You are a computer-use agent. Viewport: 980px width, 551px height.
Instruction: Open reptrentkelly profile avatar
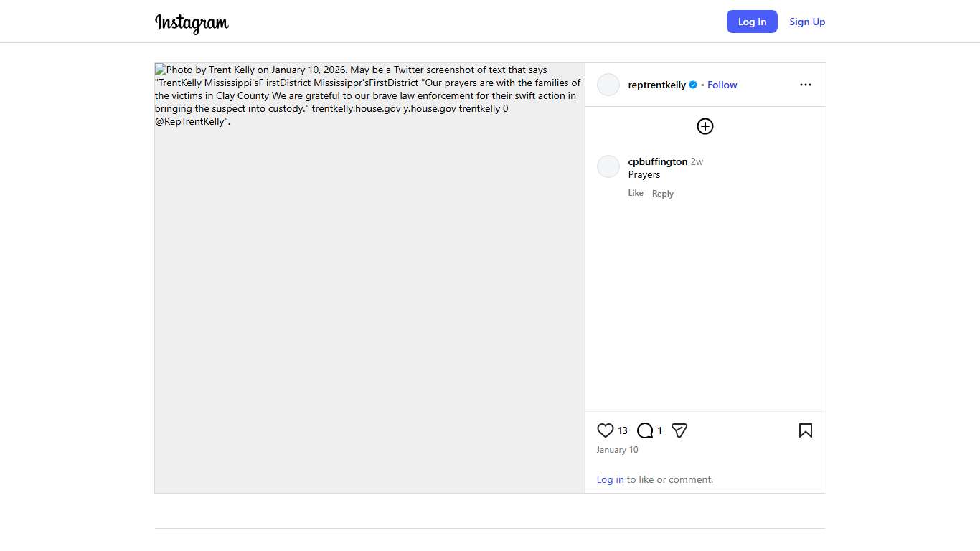pos(608,85)
